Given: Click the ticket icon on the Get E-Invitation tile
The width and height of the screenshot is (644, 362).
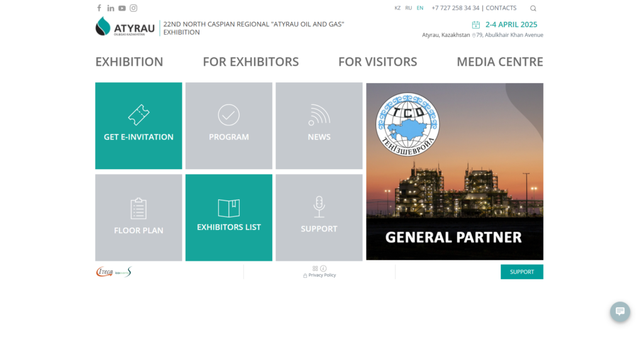Looking at the screenshot, I should [x=138, y=114].
